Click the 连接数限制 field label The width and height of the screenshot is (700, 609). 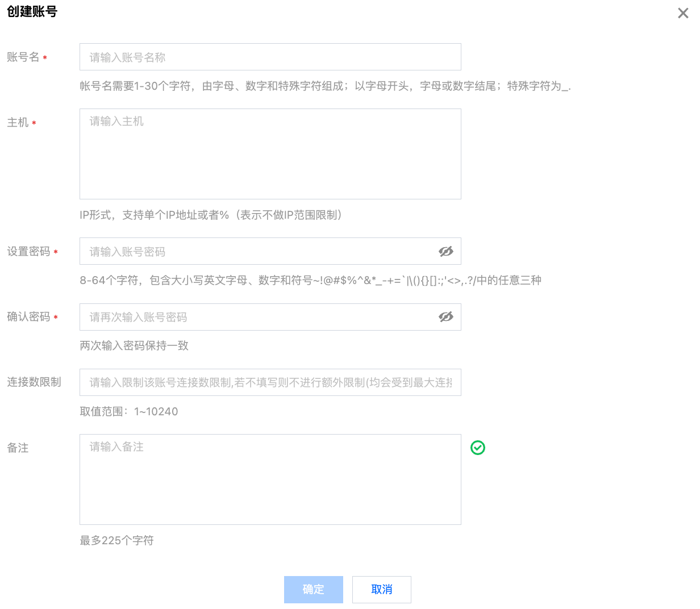(x=34, y=382)
